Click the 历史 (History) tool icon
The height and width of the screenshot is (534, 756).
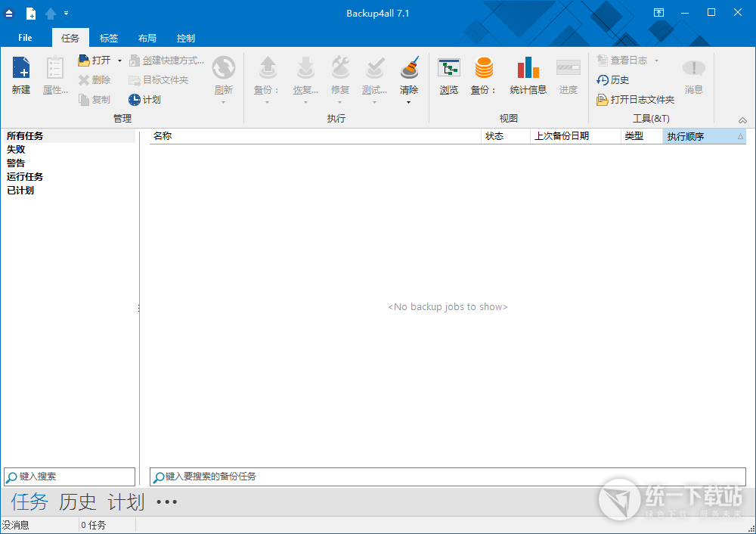click(x=603, y=80)
